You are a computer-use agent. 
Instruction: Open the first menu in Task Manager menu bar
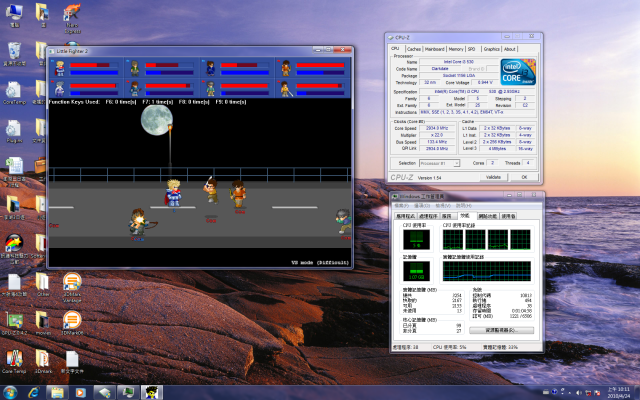401,206
